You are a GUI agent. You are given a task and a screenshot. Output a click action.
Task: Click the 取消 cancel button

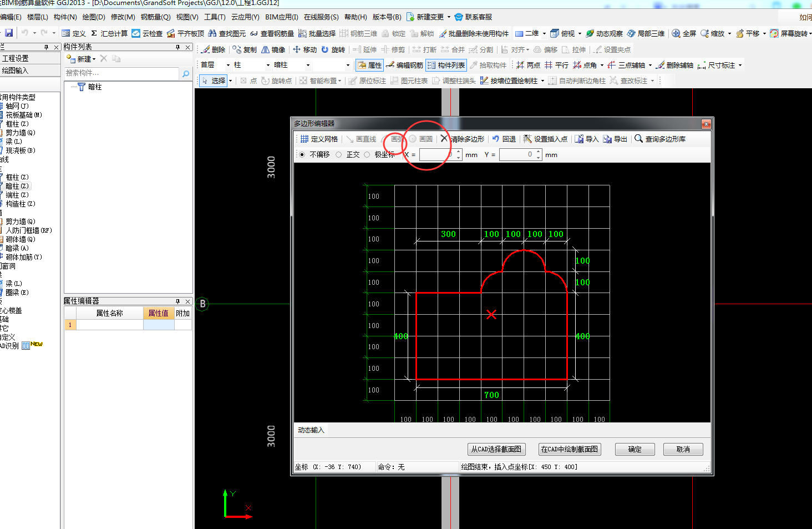pos(683,449)
